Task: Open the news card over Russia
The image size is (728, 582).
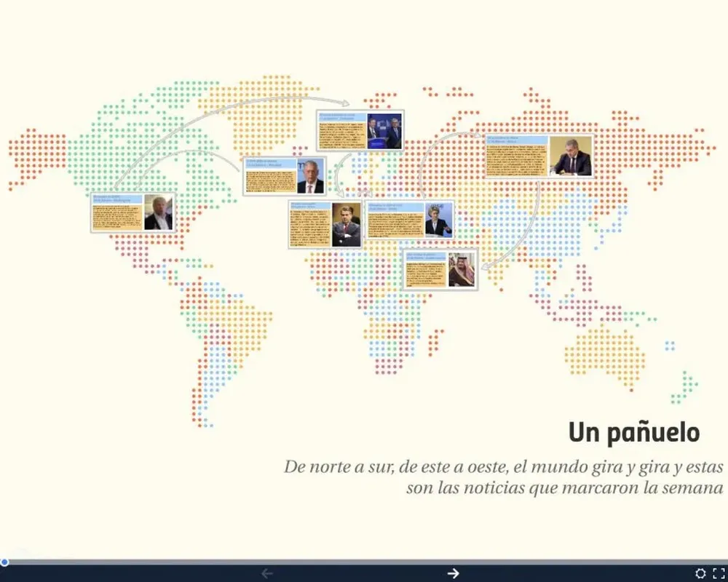Action: point(539,156)
